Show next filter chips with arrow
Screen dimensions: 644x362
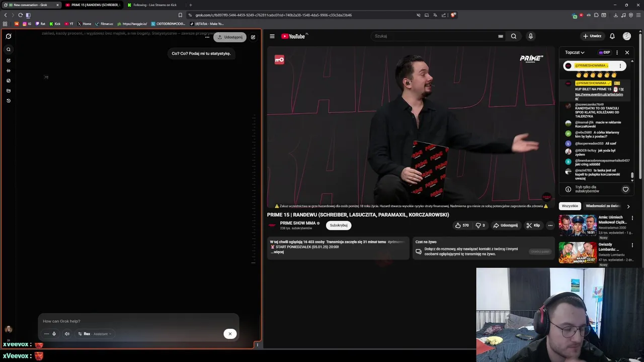point(628,206)
